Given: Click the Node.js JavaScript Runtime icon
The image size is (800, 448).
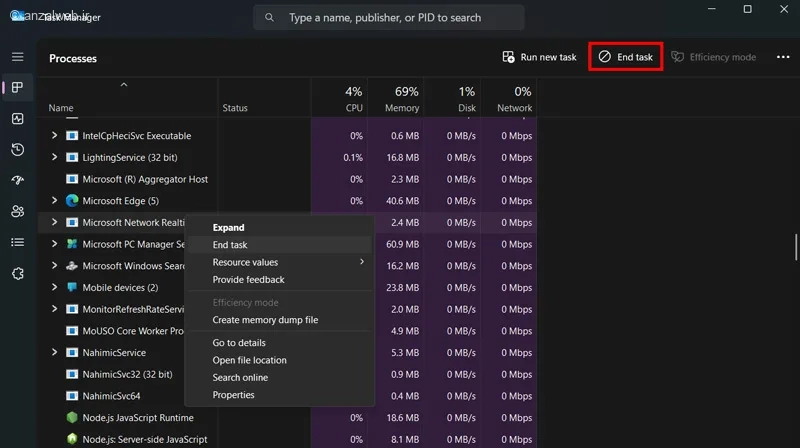Looking at the screenshot, I should tap(72, 417).
